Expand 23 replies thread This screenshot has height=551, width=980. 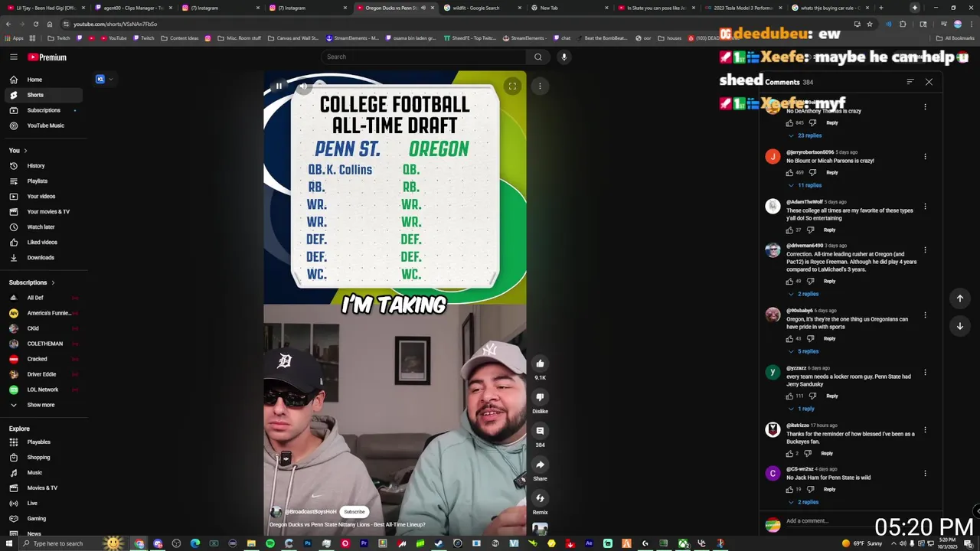805,135
